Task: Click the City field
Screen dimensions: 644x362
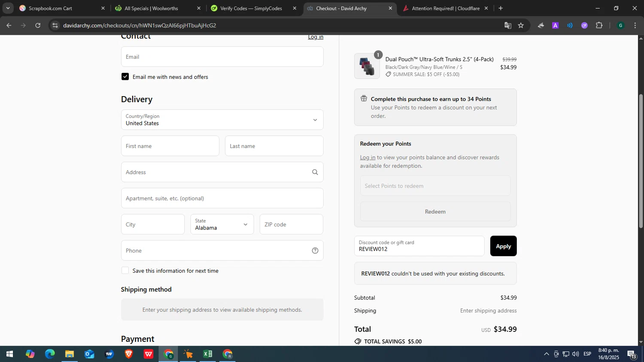Action: (153, 224)
